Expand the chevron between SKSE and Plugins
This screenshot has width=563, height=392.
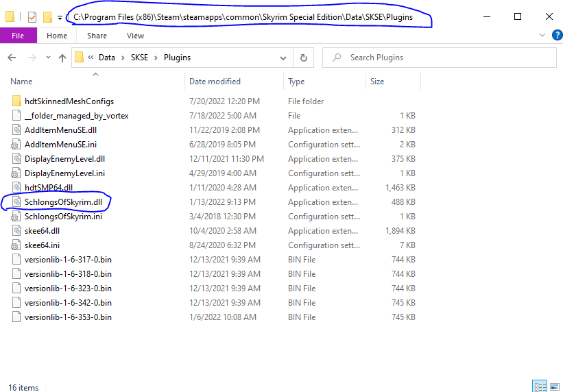coord(156,58)
